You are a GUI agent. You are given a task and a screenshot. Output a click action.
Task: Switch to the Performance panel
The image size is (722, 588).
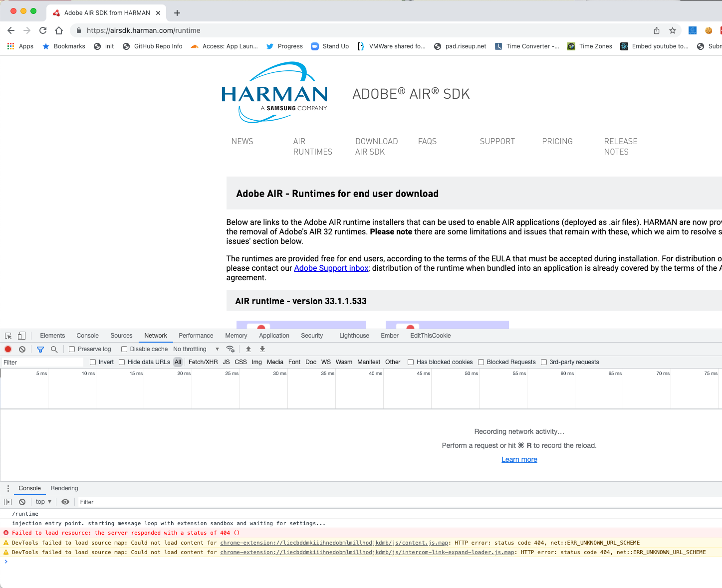tap(196, 335)
